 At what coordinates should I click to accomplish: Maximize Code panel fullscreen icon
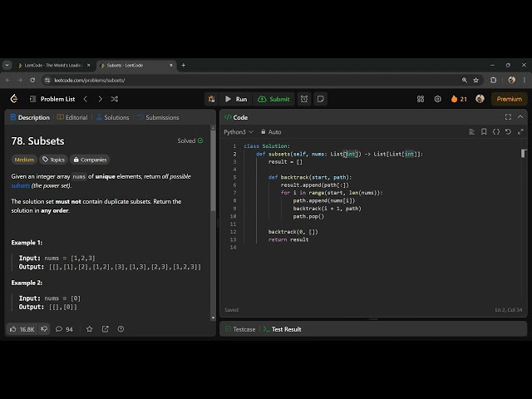[508, 117]
